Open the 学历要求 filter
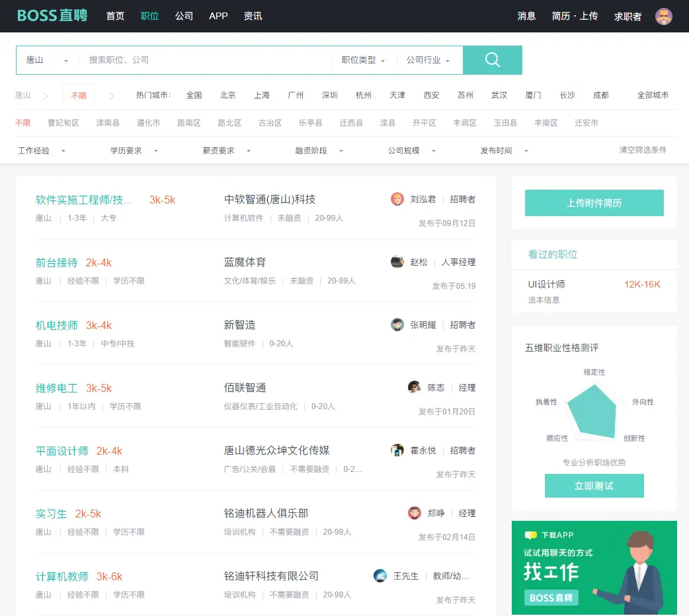Image resolution: width=689 pixels, height=616 pixels. (134, 151)
